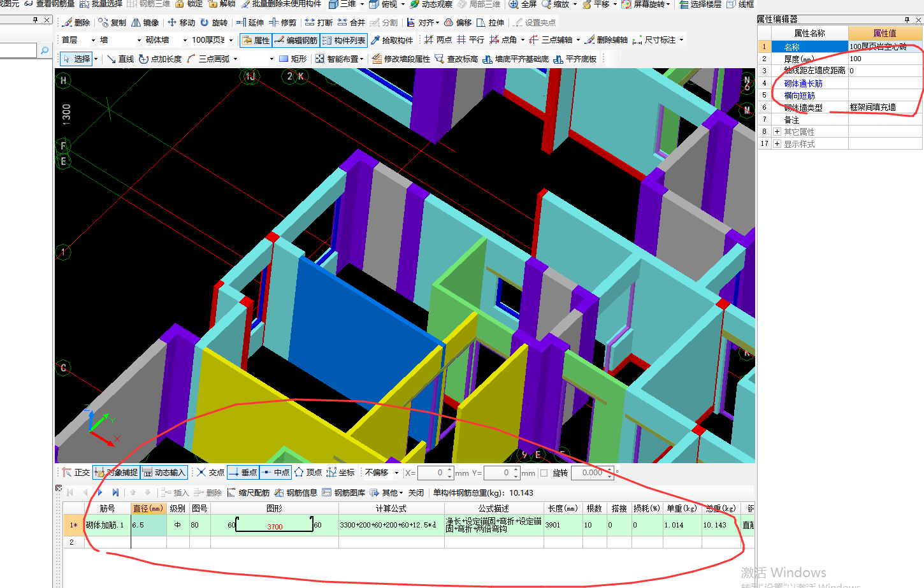Viewport: 924px width, 588px height.
Task: Go to next rebar record arrow
Action: tap(100, 492)
